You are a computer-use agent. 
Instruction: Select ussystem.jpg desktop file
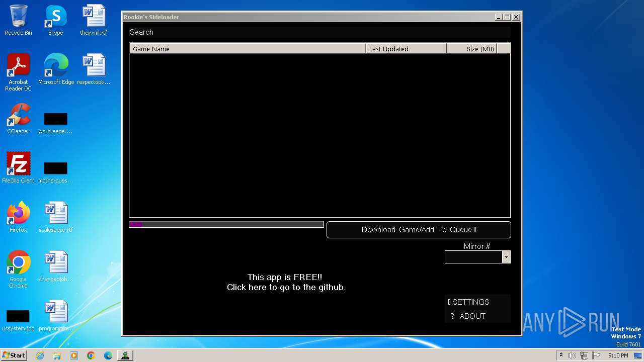pos(18,320)
